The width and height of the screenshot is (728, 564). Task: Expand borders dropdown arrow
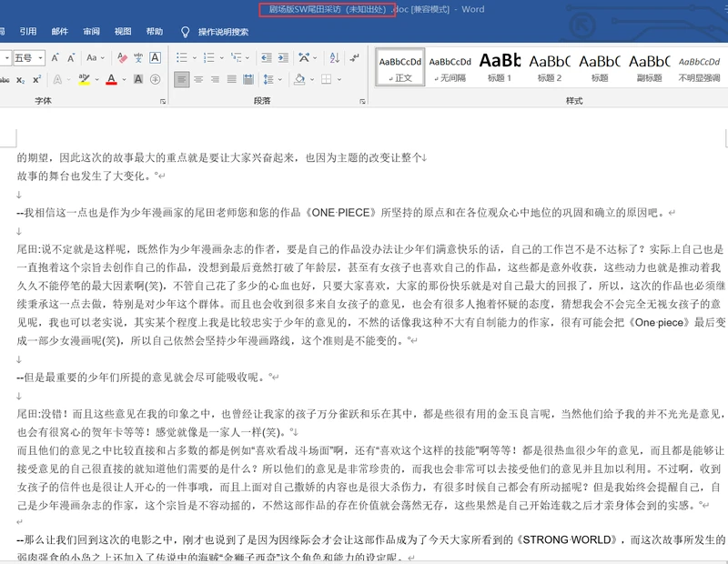pyautogui.click(x=339, y=79)
